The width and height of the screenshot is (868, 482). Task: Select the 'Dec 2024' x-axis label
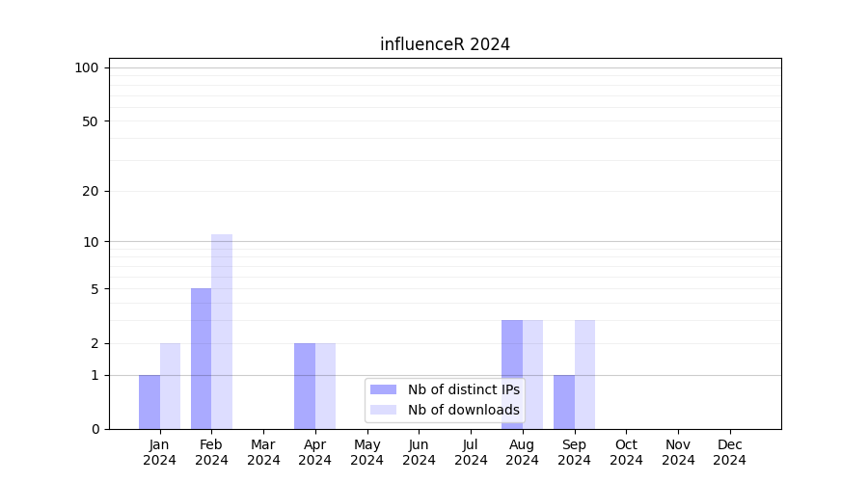click(729, 452)
